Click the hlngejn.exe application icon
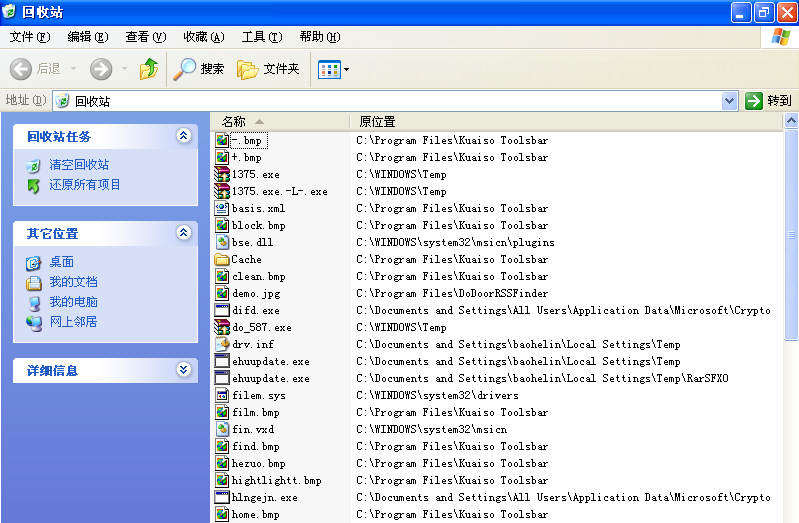799x523 pixels. [x=222, y=497]
